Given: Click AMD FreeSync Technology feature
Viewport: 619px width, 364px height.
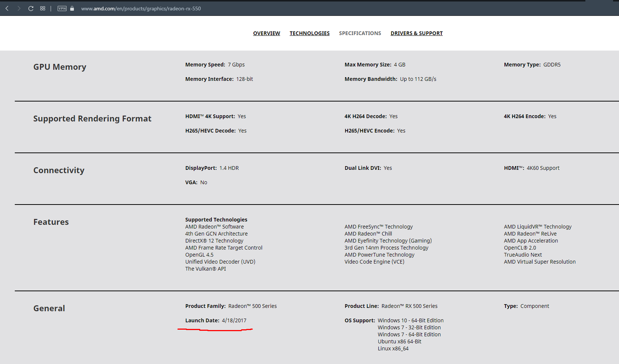Looking at the screenshot, I should tap(379, 227).
